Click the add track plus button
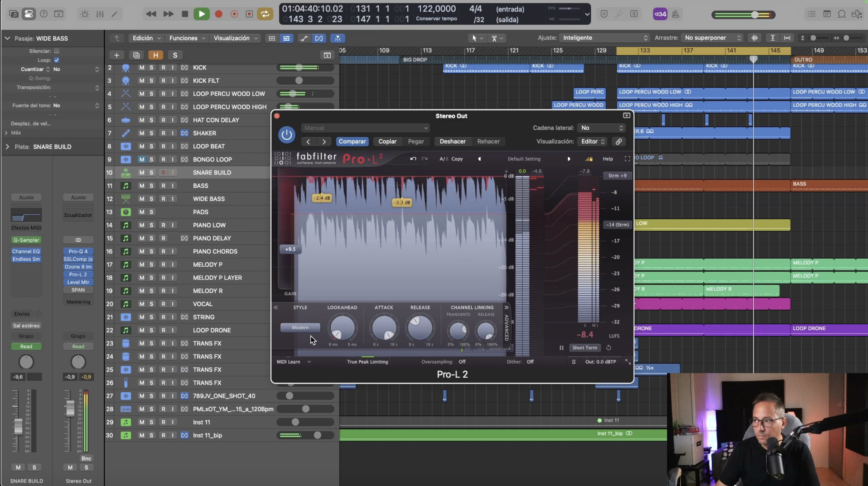 (117, 55)
